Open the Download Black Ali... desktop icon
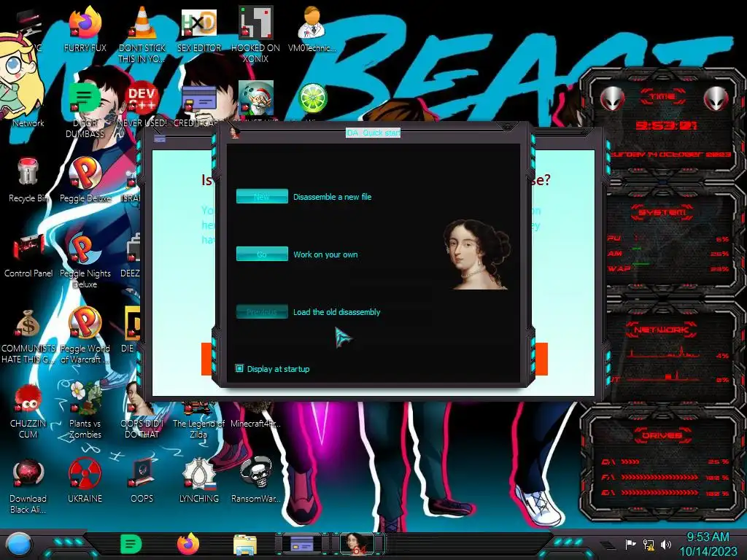This screenshot has width=747, height=560. 28,473
